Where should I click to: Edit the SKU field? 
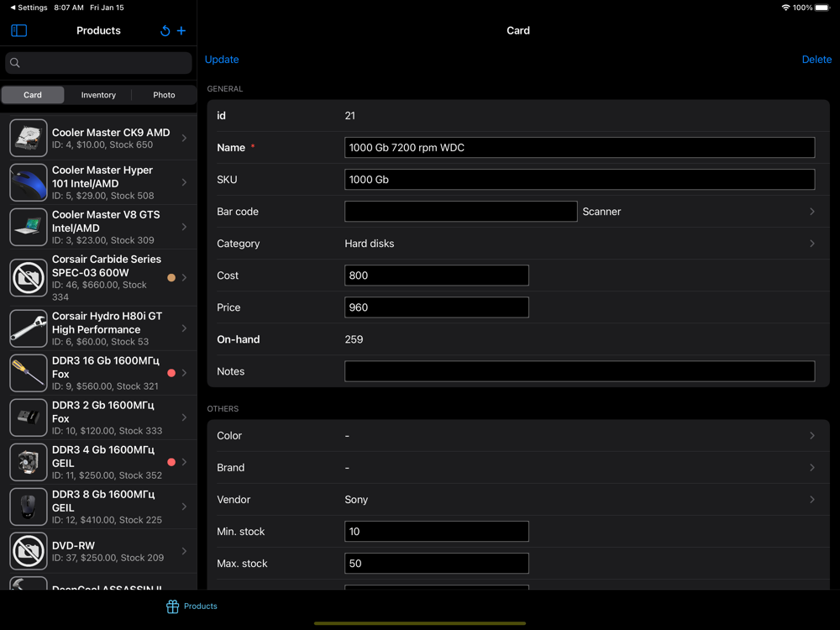click(580, 180)
